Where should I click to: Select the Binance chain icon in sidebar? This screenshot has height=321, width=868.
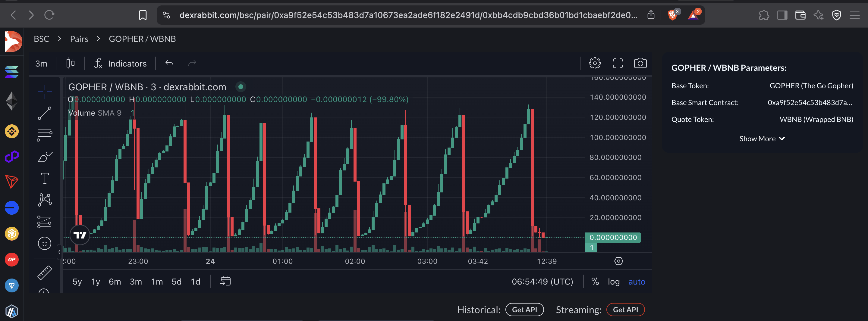pyautogui.click(x=12, y=131)
